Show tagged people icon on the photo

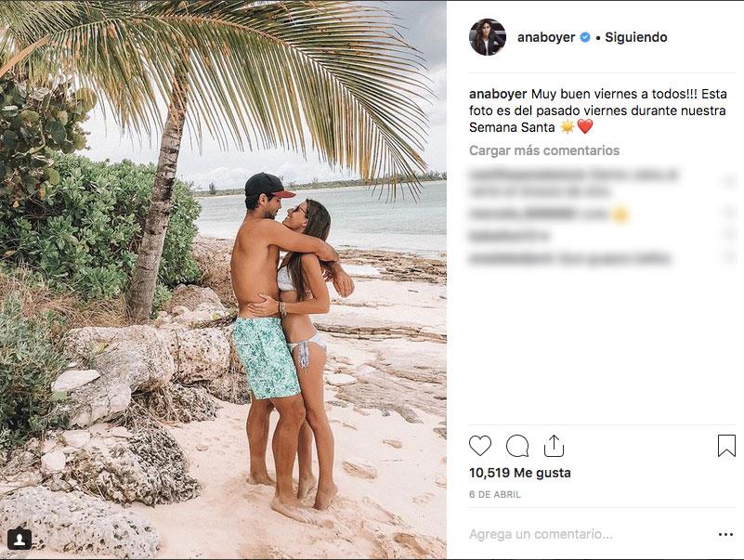point(20,540)
